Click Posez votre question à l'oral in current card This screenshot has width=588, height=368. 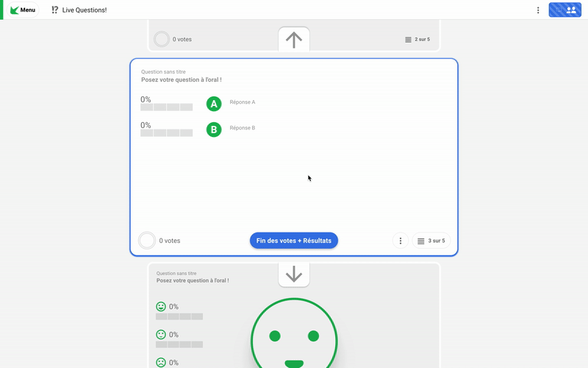[182, 79]
